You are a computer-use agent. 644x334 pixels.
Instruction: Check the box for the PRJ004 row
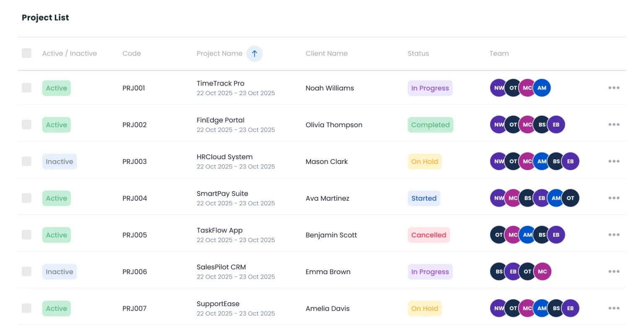(26, 198)
